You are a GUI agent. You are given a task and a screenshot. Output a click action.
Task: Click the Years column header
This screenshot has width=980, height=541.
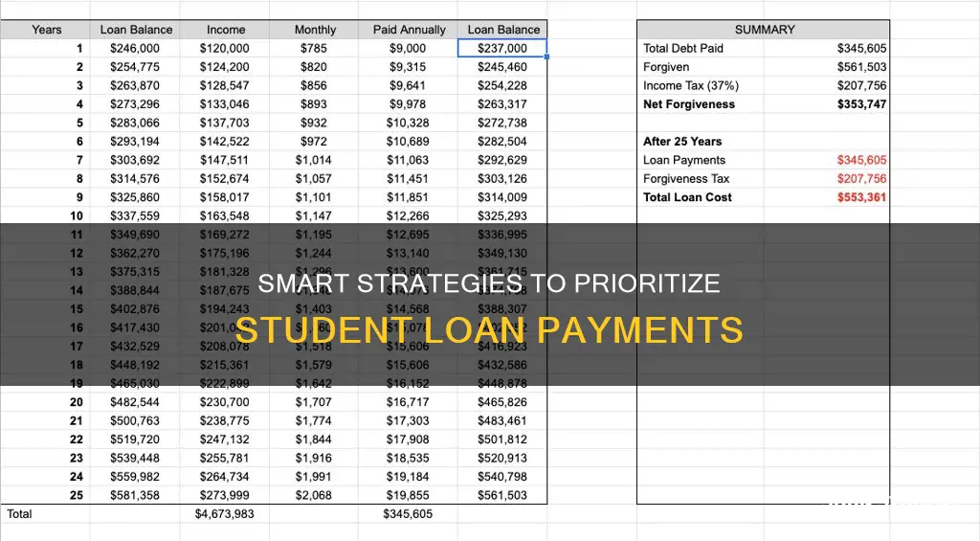[x=46, y=30]
